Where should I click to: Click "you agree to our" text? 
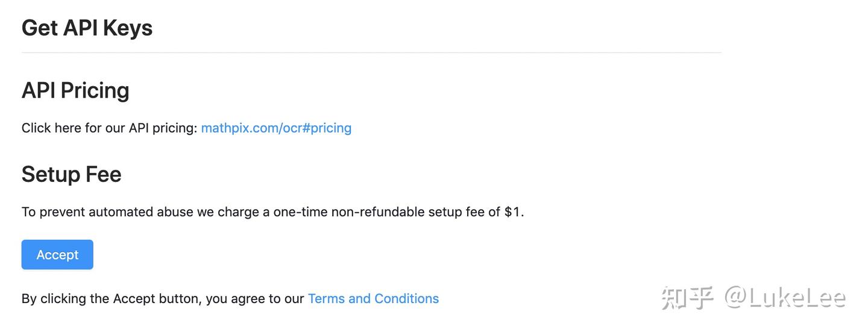(x=254, y=299)
